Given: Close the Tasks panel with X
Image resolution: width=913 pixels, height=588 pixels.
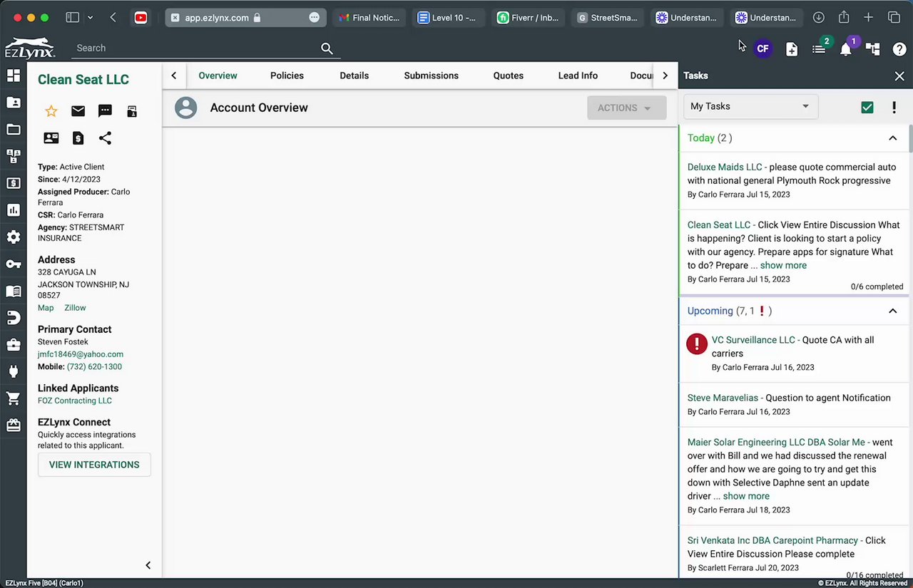Looking at the screenshot, I should click(899, 76).
